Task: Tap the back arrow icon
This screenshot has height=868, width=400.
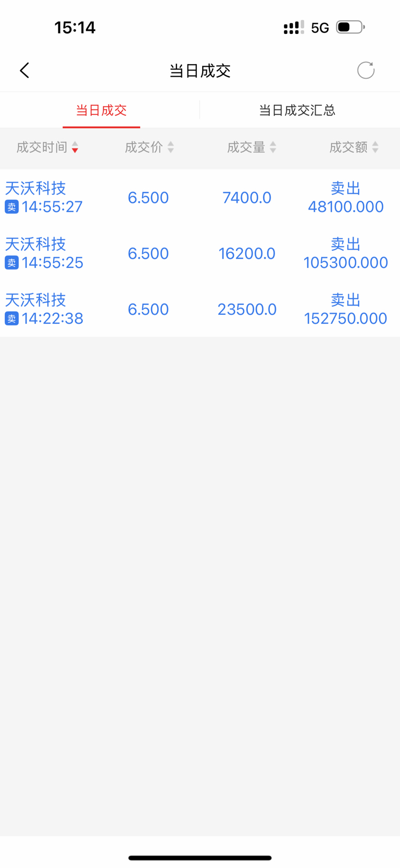Action: coord(24,70)
